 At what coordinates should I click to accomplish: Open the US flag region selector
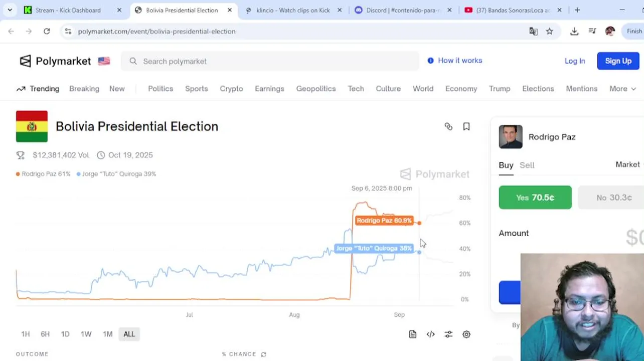coord(104,61)
